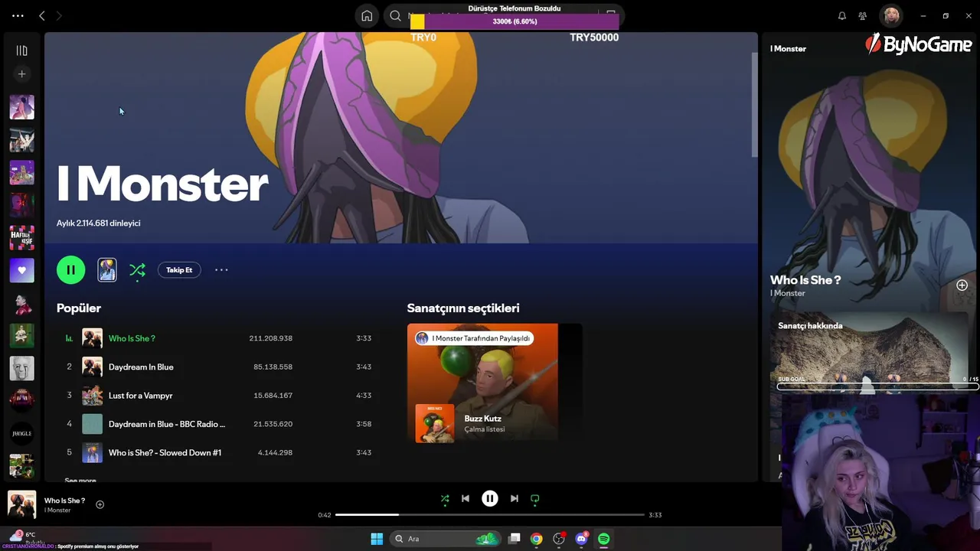Click the Spotify taskbar icon
Viewport: 980px width, 551px height.
pos(603,539)
